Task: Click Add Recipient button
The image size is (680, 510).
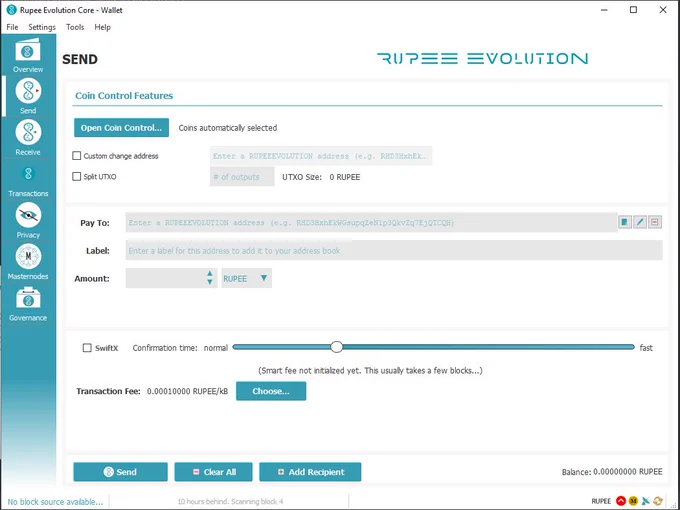Action: click(310, 472)
